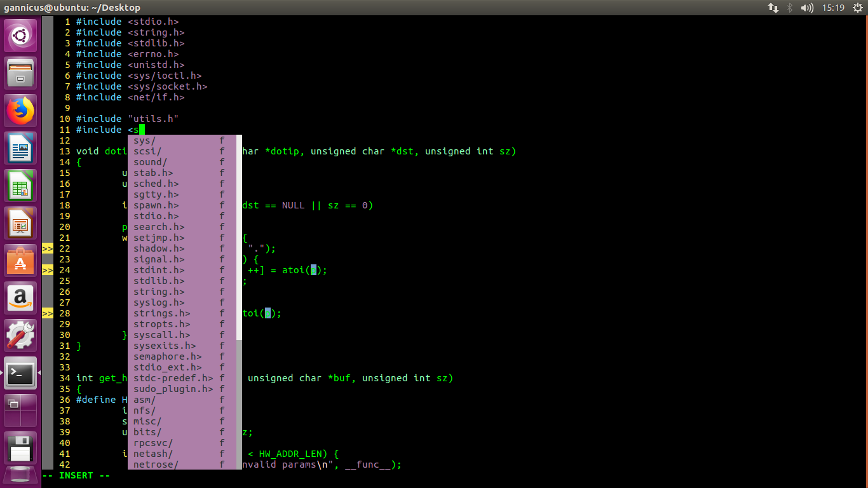Open the floppy disk drive icon

coord(21,448)
